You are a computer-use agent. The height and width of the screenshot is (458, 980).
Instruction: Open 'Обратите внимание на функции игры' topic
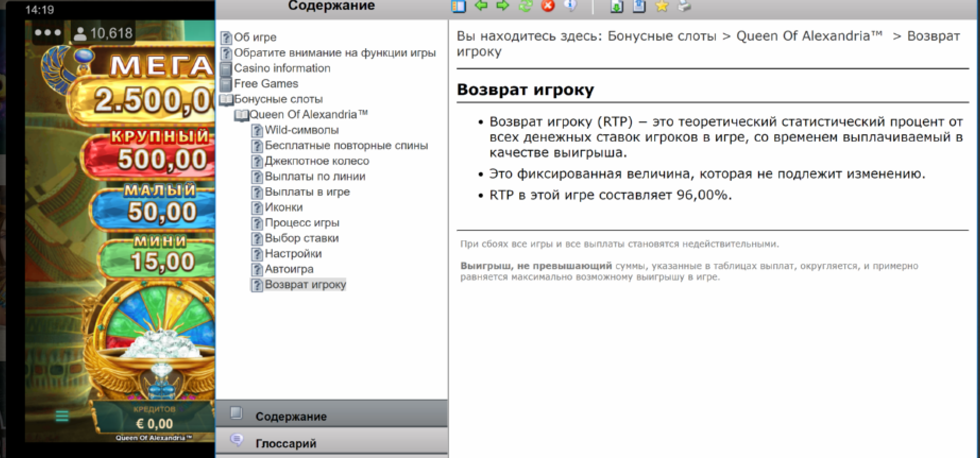click(335, 53)
